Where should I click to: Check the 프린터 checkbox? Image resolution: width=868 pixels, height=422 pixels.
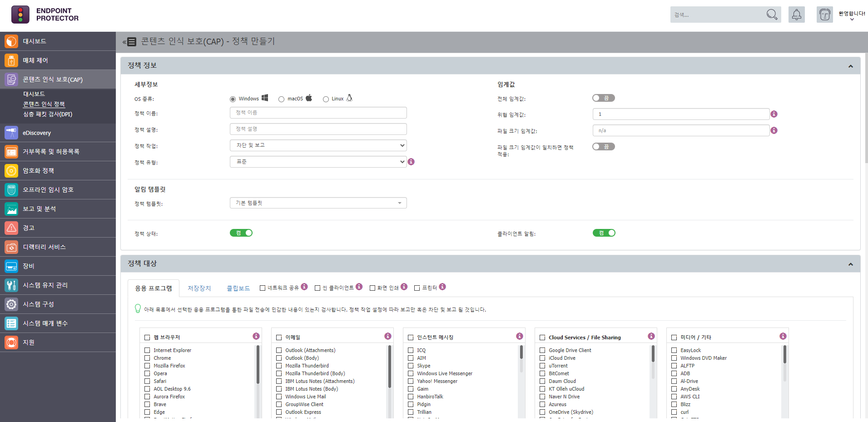coord(417,288)
